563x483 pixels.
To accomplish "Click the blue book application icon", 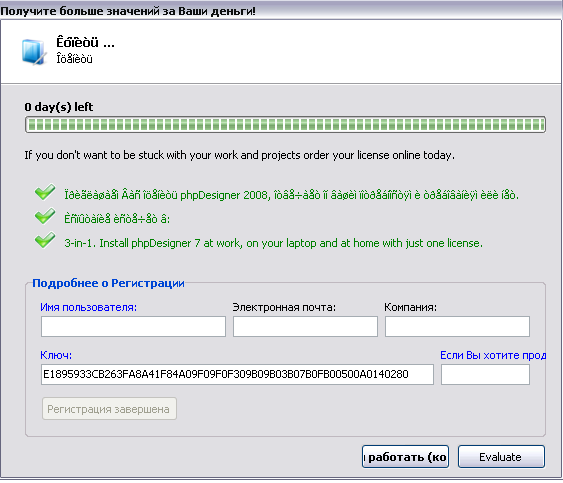I will point(34,52).
